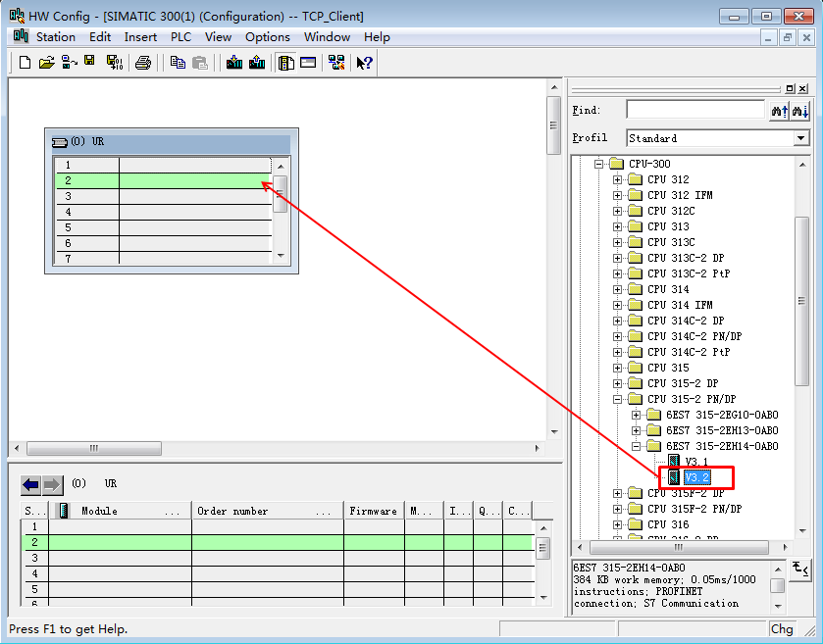Open the View menu
Screen dimensions: 823x644
tap(218, 36)
